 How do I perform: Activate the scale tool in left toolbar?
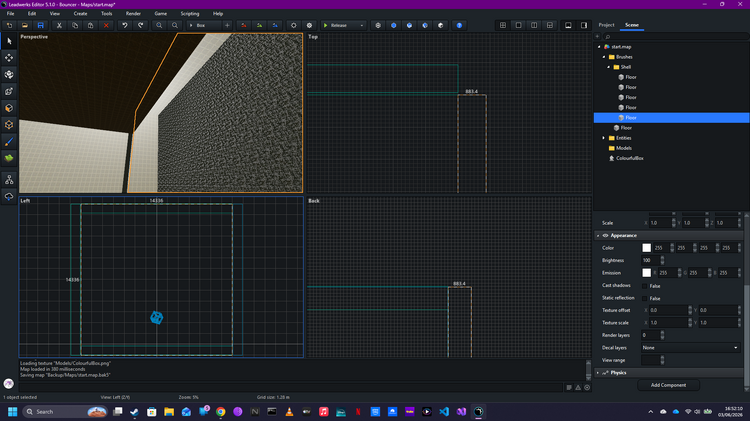tap(9, 91)
